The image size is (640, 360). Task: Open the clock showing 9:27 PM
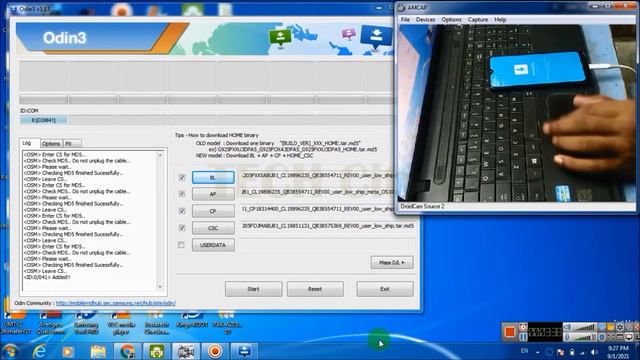[x=618, y=352]
